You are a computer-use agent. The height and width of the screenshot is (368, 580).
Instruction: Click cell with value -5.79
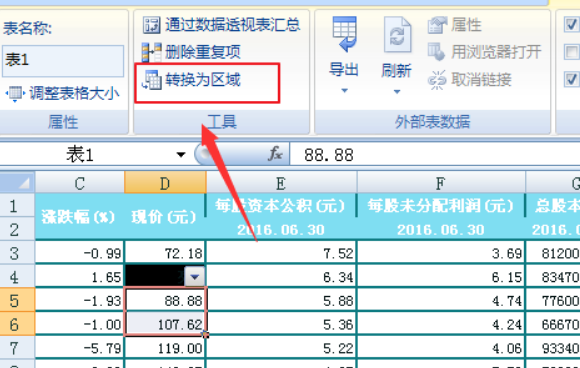click(x=80, y=348)
